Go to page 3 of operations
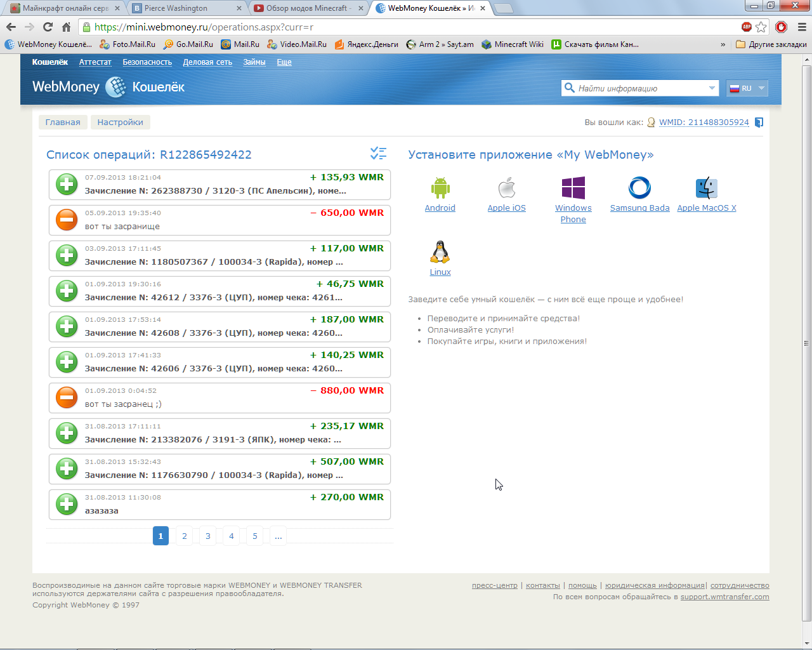The width and height of the screenshot is (812, 650). pos(208,536)
